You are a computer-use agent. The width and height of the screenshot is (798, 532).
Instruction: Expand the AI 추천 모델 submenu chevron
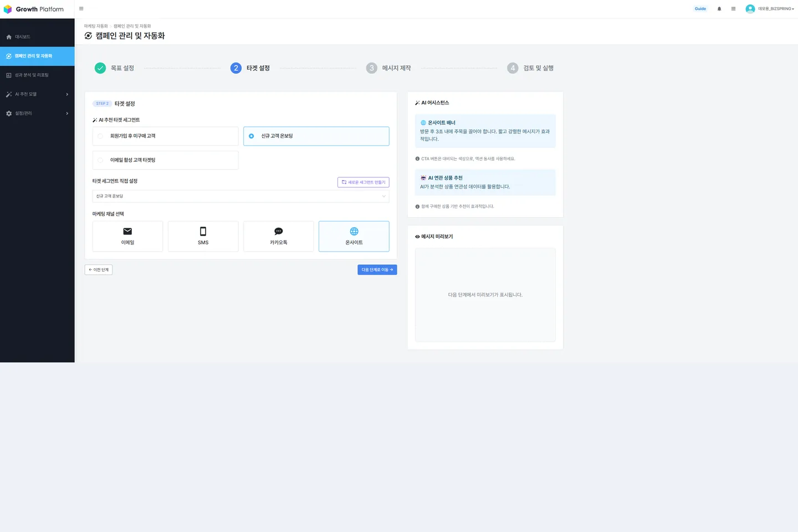point(67,95)
